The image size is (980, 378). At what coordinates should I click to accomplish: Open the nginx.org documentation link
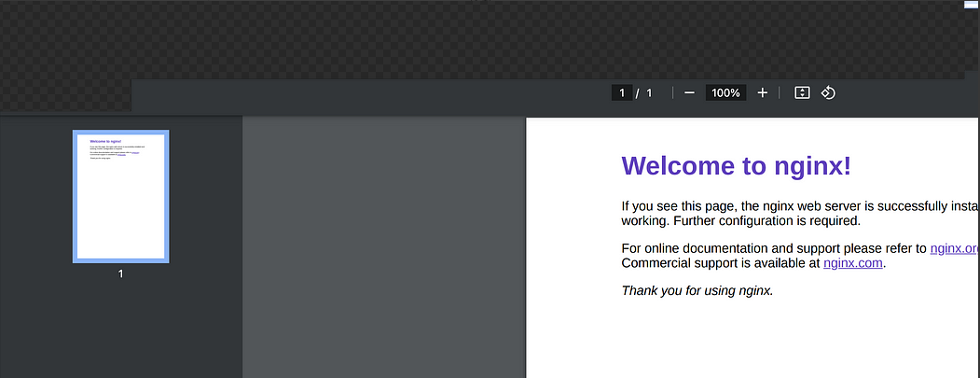[955, 248]
